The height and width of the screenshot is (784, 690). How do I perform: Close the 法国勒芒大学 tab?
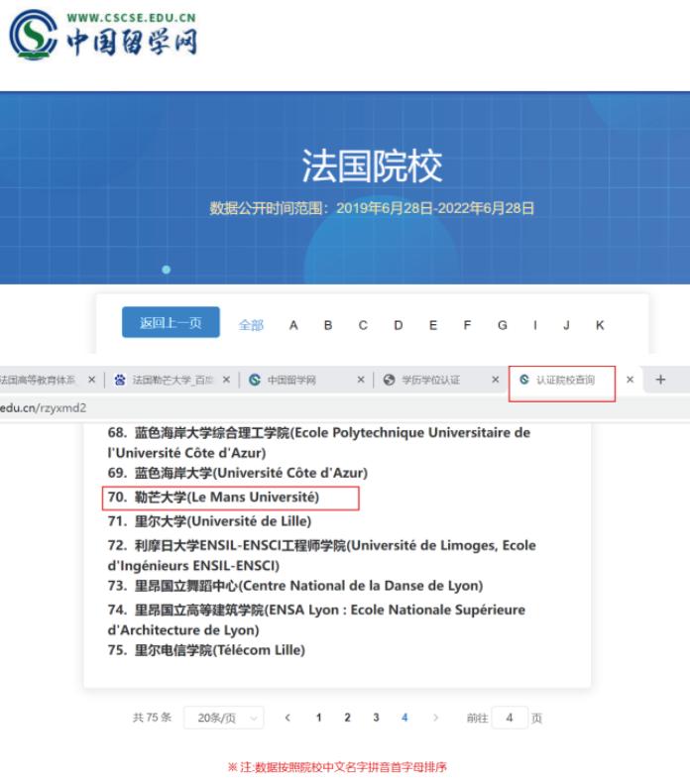point(226,380)
